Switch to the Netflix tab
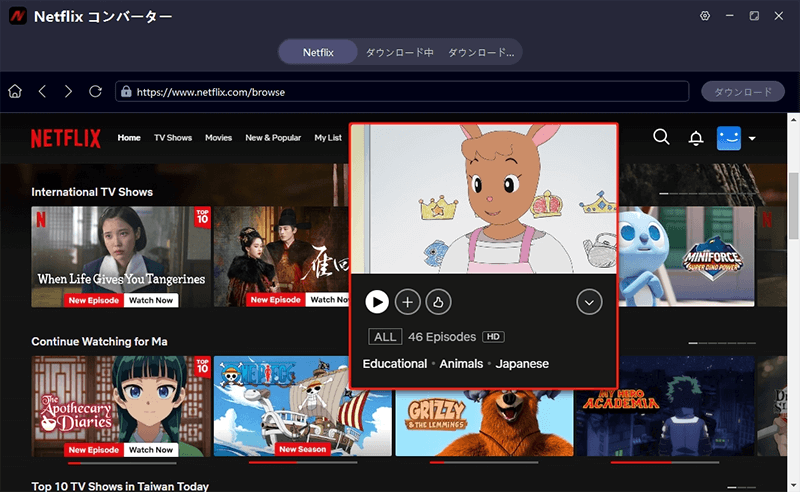Viewport: 800px width, 492px height. coord(317,52)
